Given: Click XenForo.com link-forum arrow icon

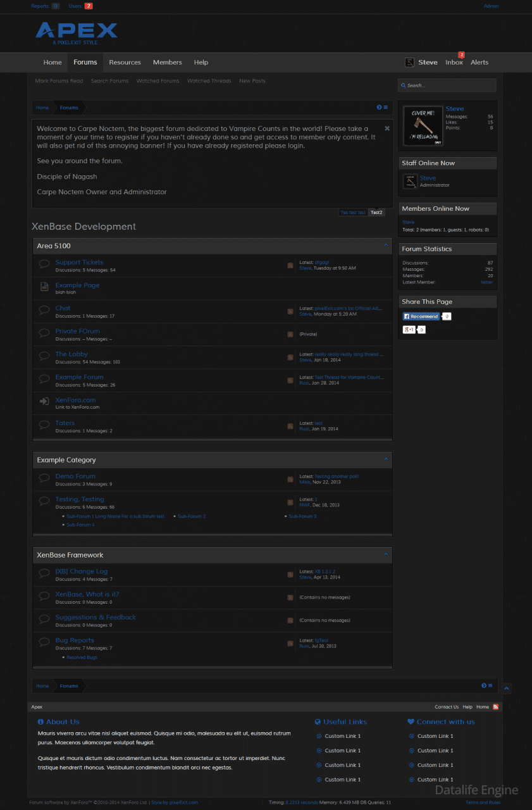Looking at the screenshot, I should 44,401.
